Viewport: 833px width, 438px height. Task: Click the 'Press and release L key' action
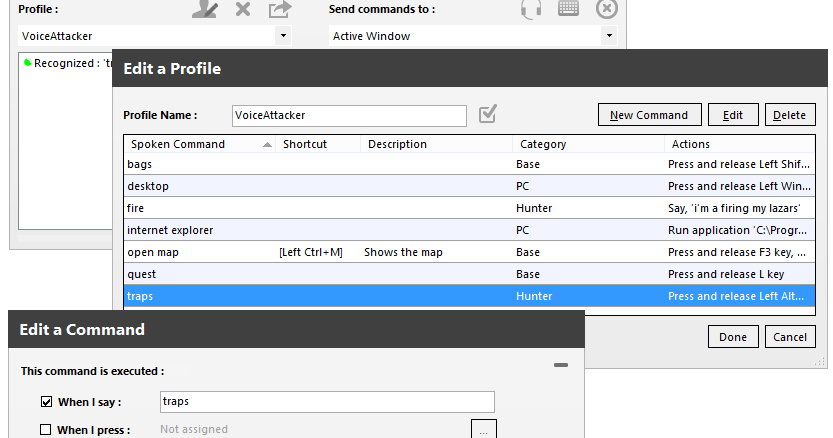coord(726,274)
